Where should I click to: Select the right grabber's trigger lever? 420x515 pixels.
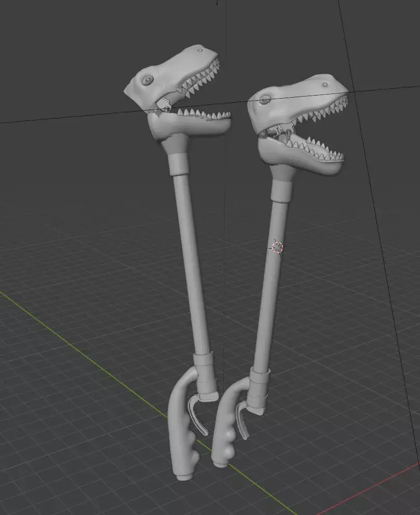click(242, 421)
